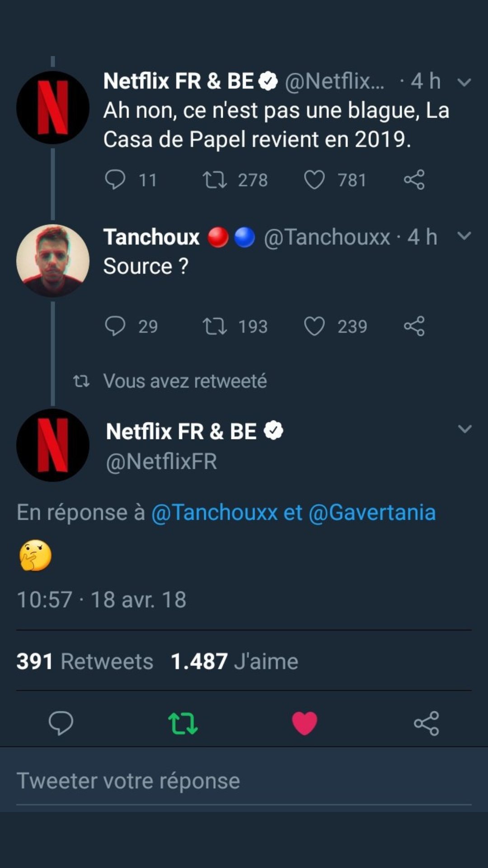Image resolution: width=488 pixels, height=868 pixels.
Task: Tap the 'Tweeter votre réponse' field
Action: (x=244, y=781)
